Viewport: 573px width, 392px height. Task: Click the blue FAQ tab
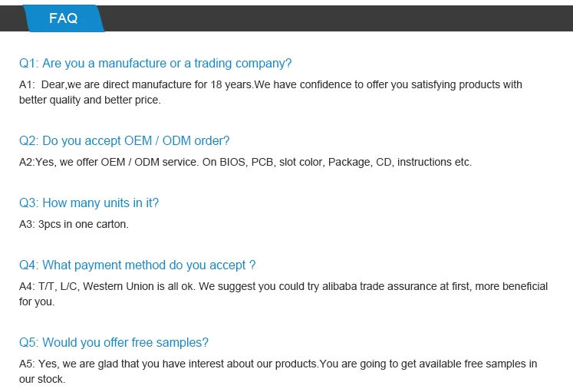point(64,18)
